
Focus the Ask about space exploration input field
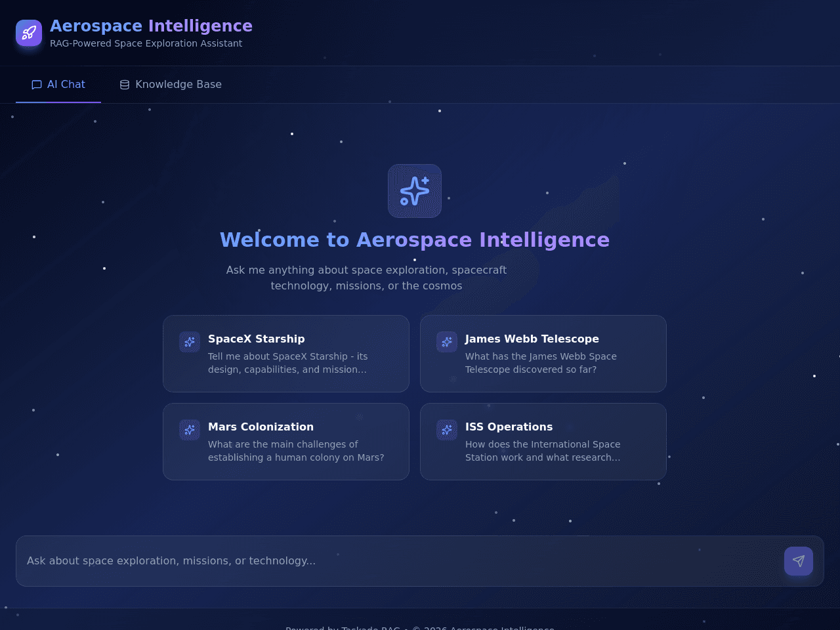pos(400,561)
